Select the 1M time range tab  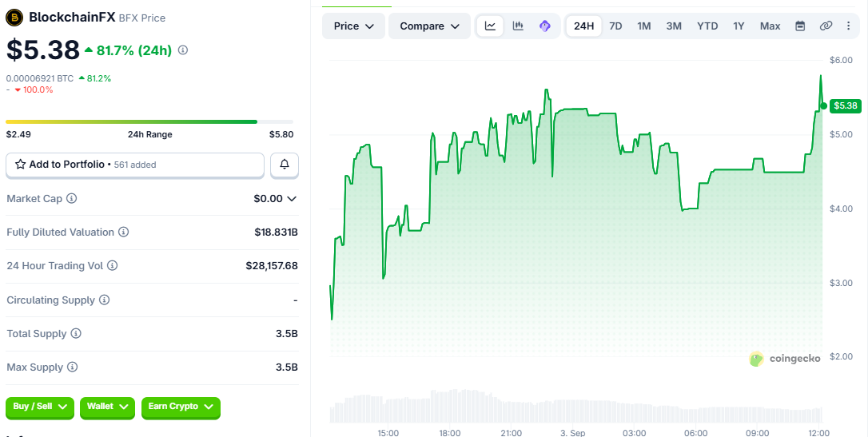coord(643,26)
